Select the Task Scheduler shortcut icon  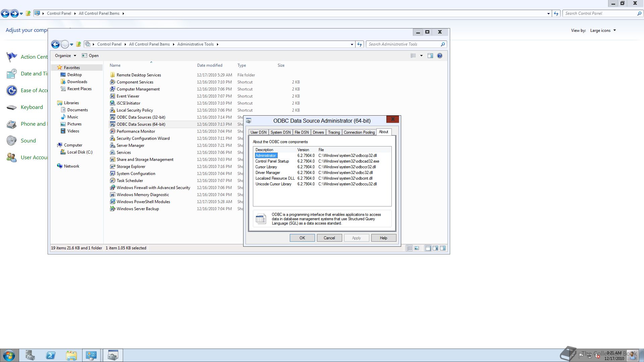(113, 181)
